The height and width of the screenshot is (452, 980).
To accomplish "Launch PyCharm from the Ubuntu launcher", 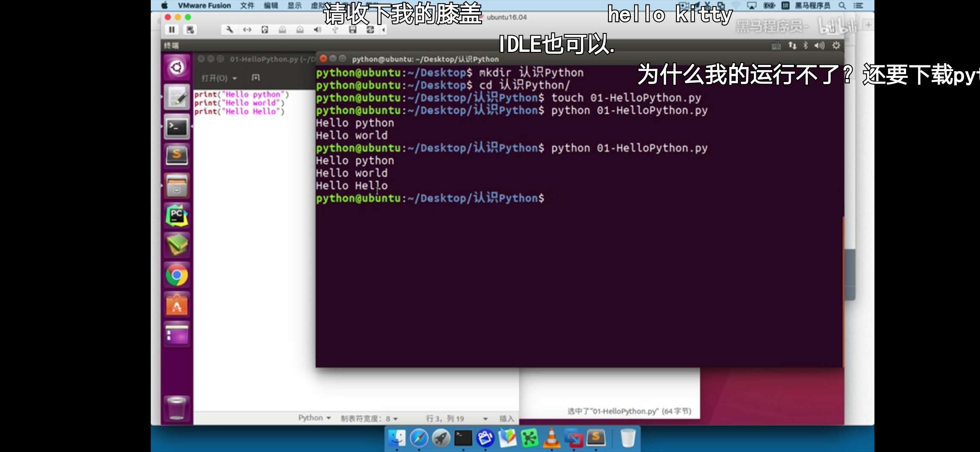I will click(177, 216).
